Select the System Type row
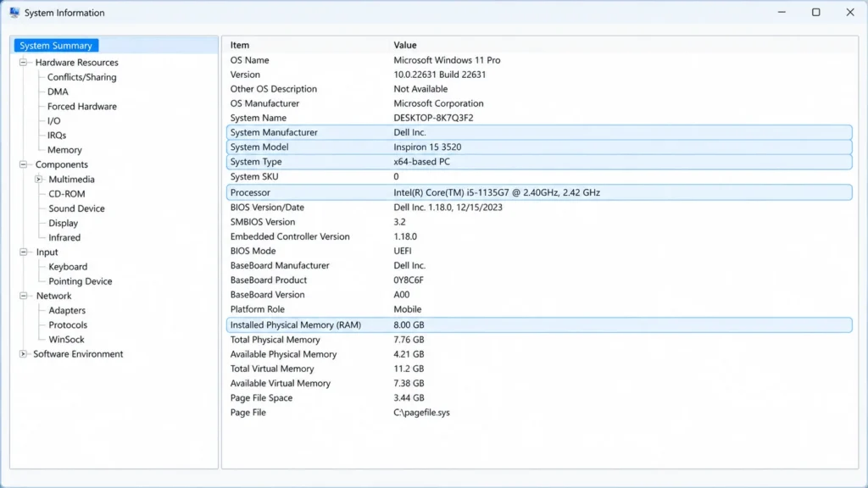868x488 pixels. 539,162
